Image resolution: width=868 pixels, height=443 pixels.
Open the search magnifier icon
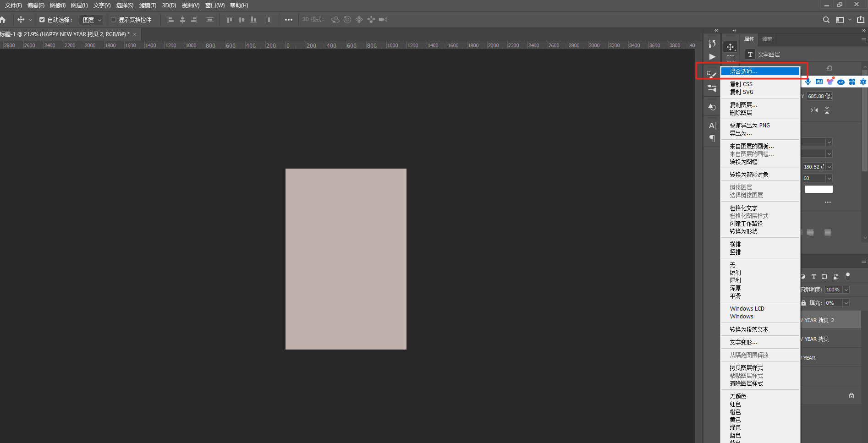826,20
